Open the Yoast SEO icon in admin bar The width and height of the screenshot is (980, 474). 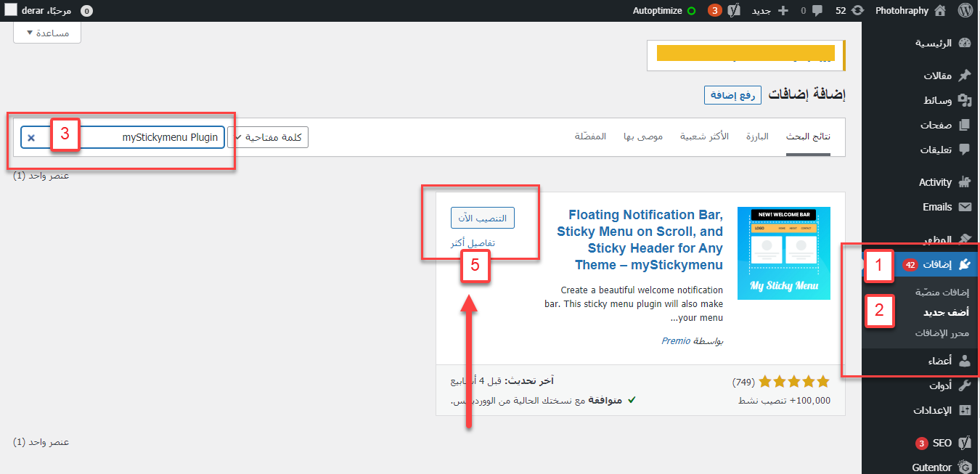[x=734, y=11]
